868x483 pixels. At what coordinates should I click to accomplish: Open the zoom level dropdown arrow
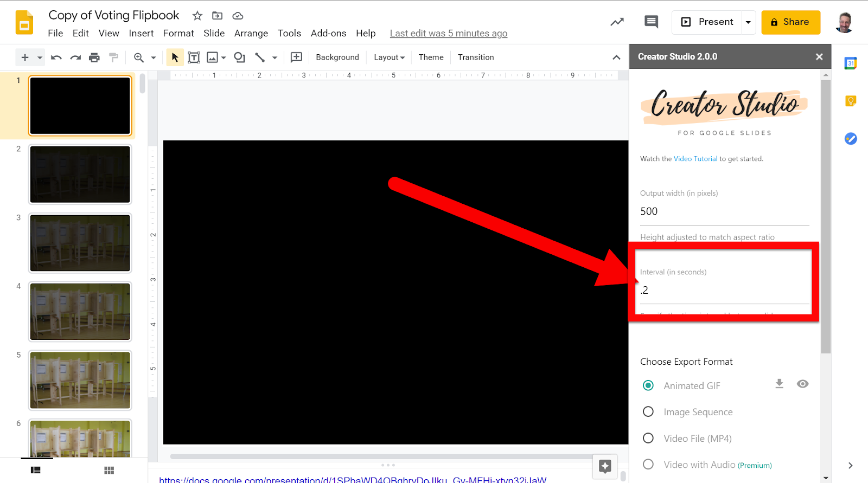(154, 57)
